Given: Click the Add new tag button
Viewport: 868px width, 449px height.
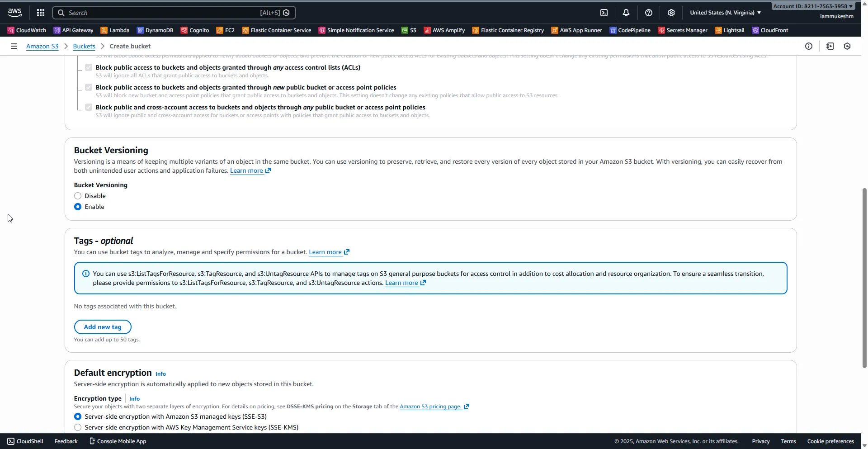Looking at the screenshot, I should 103,326.
